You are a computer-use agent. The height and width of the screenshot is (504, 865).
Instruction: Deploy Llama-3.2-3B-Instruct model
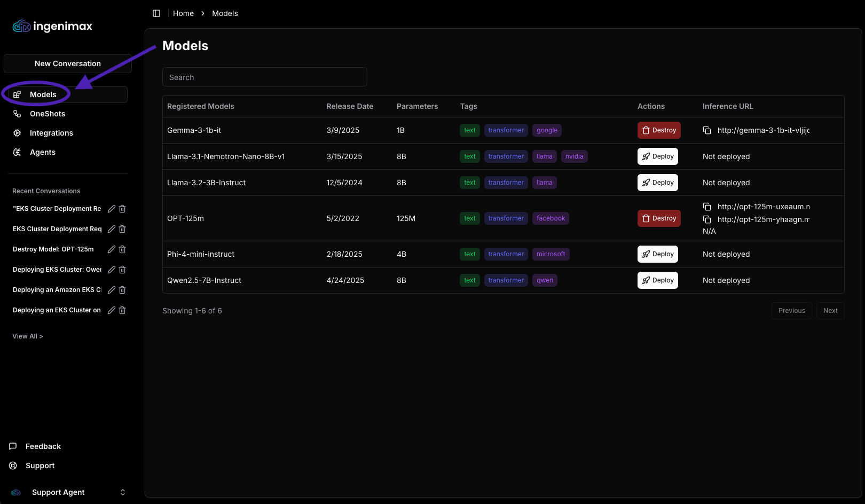[658, 183]
